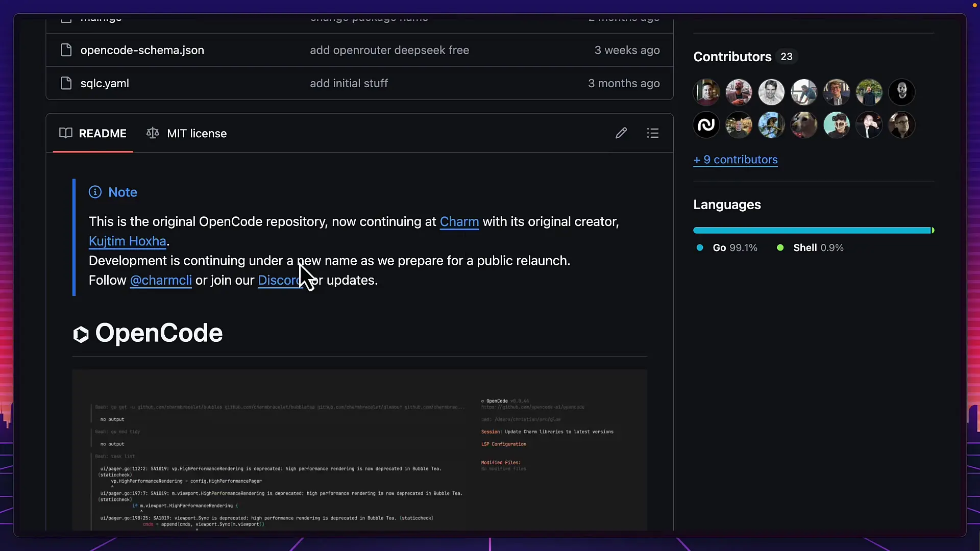
Task: Open the OpenCode terminal screenshot image
Action: pyautogui.click(x=359, y=449)
